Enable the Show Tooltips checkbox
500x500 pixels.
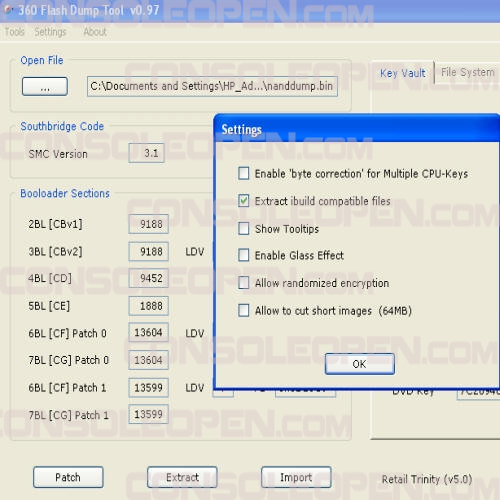pos(244,229)
